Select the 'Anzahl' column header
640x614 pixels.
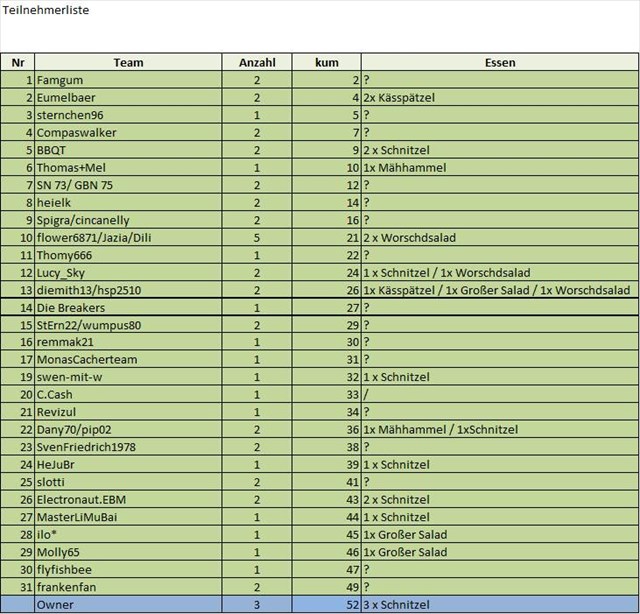point(257,62)
